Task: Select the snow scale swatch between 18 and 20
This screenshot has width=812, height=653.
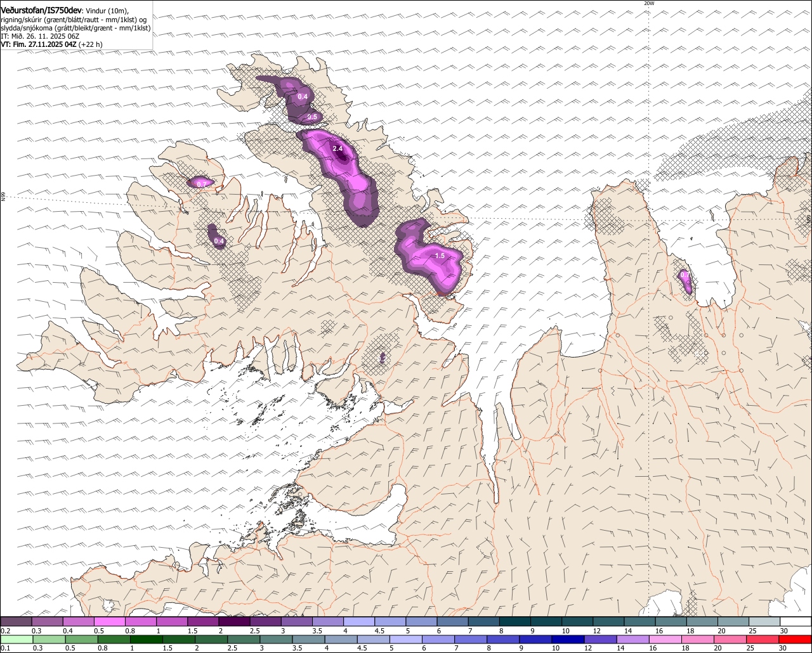Action: pos(702,621)
